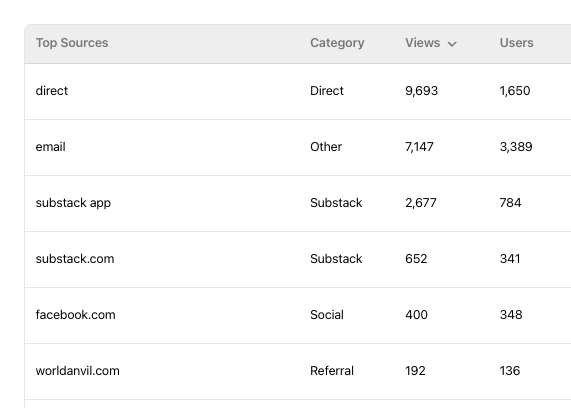Click the Top Sources column header
The height and width of the screenshot is (408, 571).
pos(72,43)
